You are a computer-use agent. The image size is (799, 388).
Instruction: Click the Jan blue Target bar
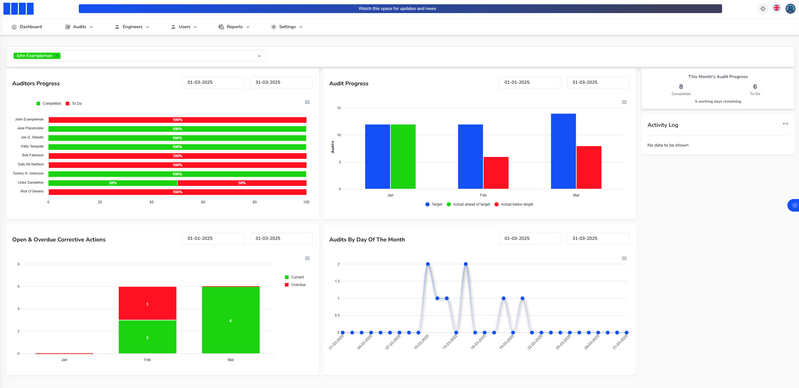378,157
